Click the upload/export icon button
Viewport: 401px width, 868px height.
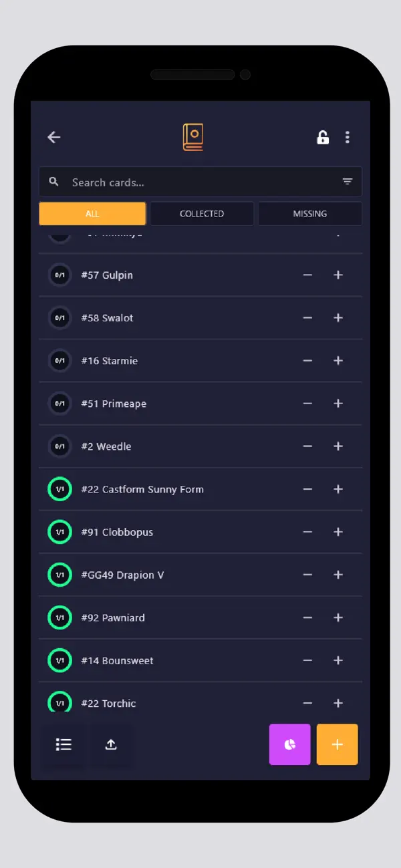pyautogui.click(x=111, y=744)
